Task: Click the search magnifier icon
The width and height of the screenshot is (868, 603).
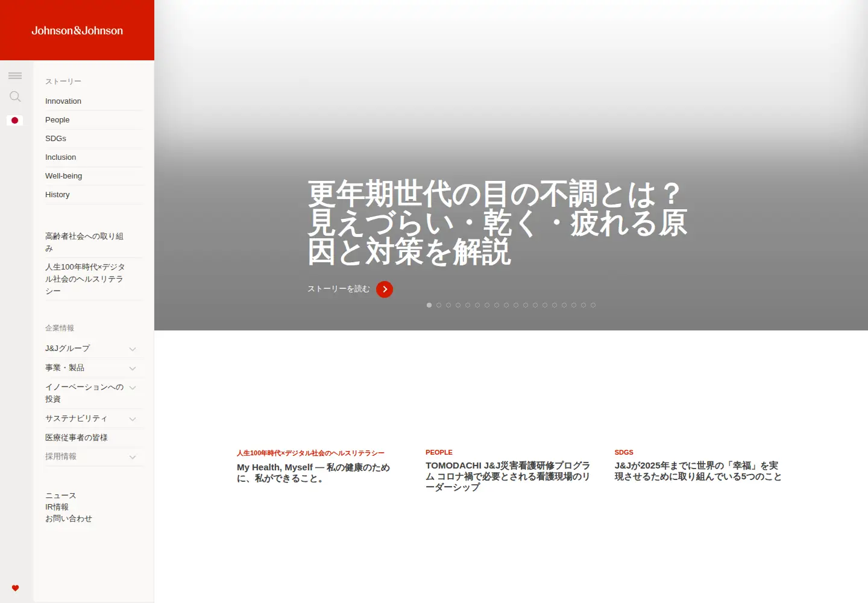Action: pos(15,96)
